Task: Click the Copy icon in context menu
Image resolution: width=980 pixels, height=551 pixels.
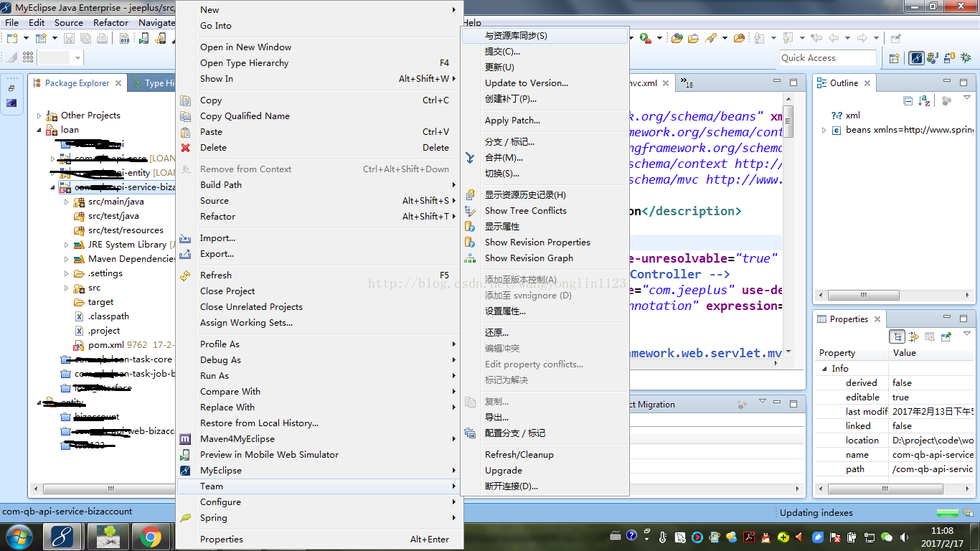Action: tap(186, 100)
